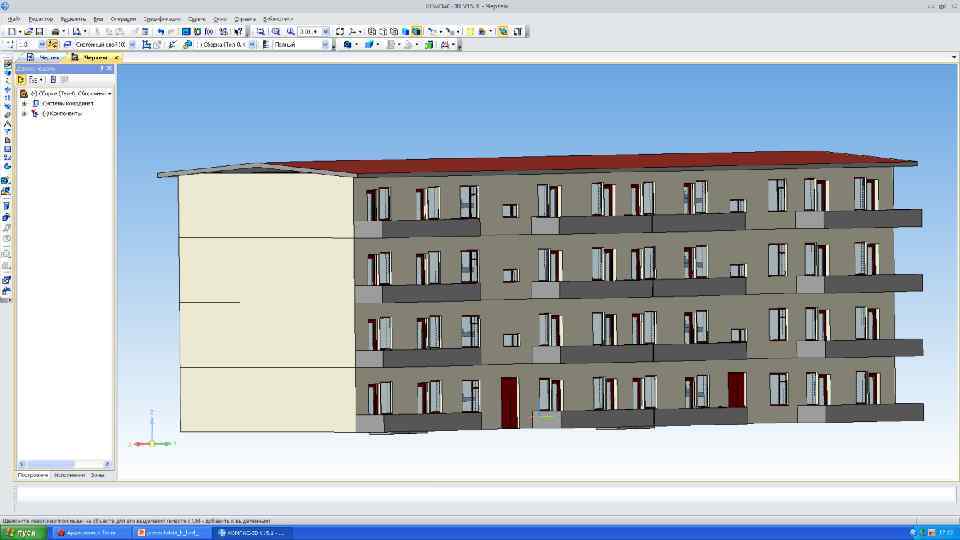
Task: Open the zoom scale dropdown
Action: 325,31
